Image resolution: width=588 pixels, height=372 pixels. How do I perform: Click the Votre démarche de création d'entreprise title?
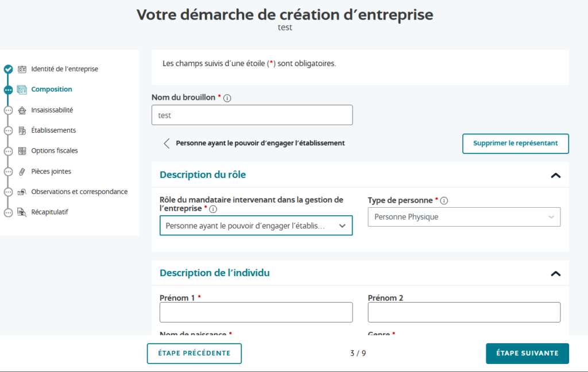point(285,14)
